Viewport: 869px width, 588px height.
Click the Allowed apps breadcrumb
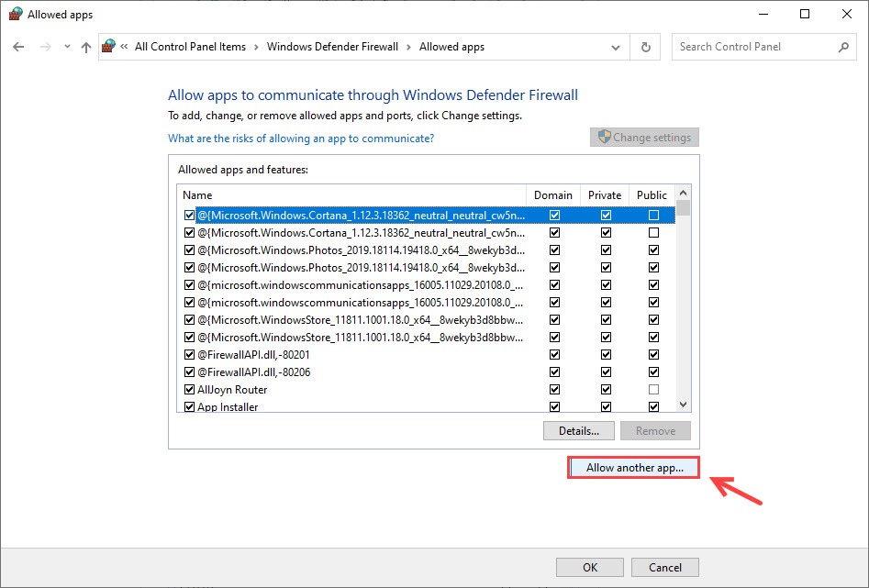pyautogui.click(x=451, y=47)
